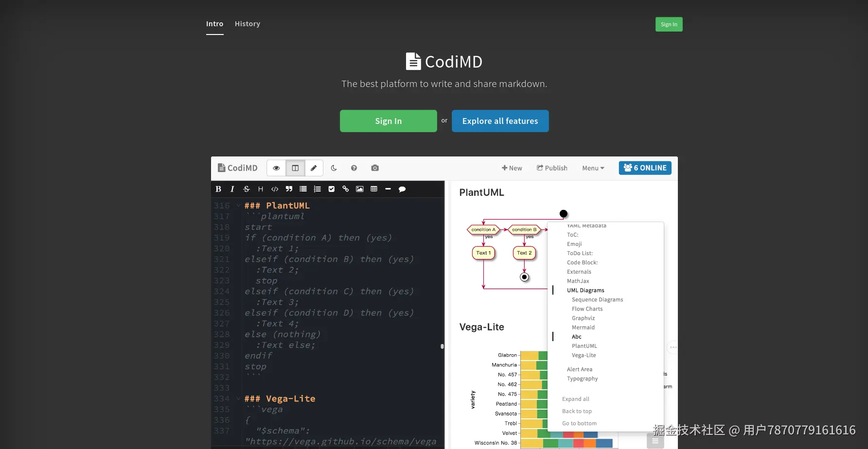Viewport: 868px width, 449px height.
Task: Go to PlantUML entry in contents
Action: 585,345
